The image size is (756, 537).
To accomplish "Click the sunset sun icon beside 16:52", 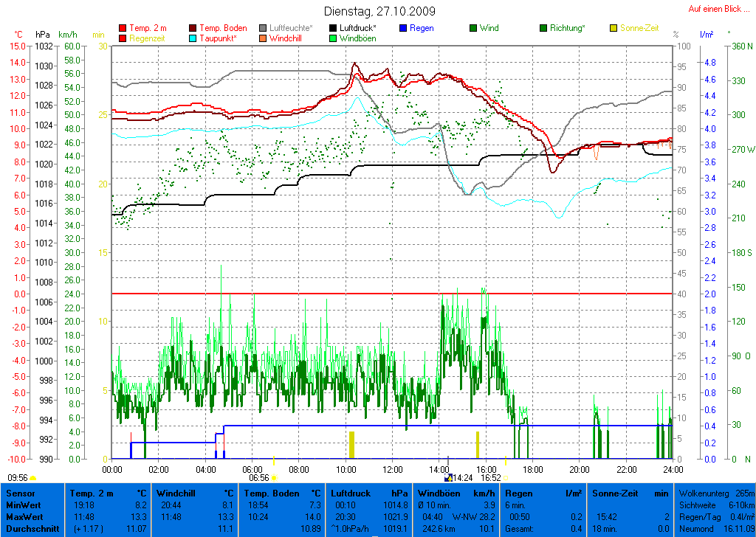I will point(507,478).
